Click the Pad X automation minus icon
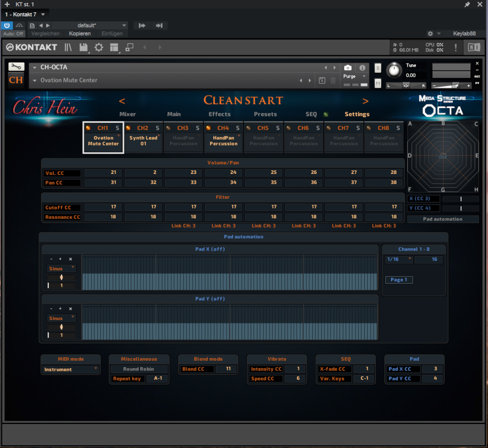 pos(51,259)
